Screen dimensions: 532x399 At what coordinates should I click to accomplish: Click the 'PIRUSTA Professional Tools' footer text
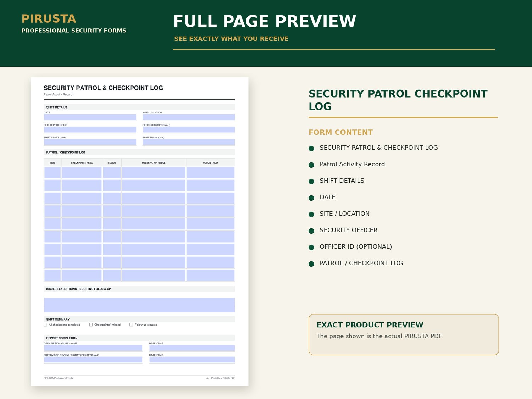(58, 378)
